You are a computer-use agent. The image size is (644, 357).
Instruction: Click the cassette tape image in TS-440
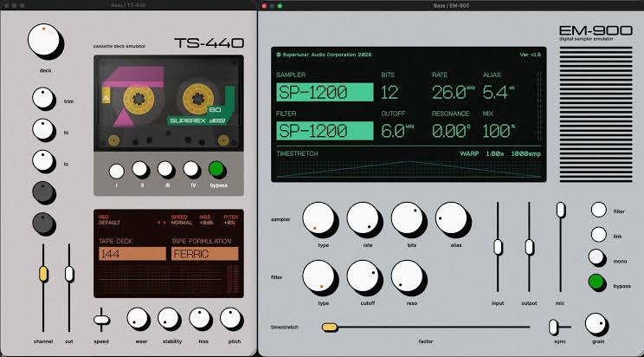click(x=169, y=103)
